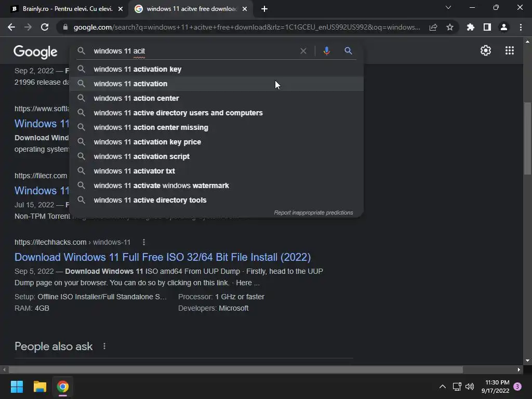
Task: Pick windows 11 active directory tools suggestion
Action: (217, 201)
